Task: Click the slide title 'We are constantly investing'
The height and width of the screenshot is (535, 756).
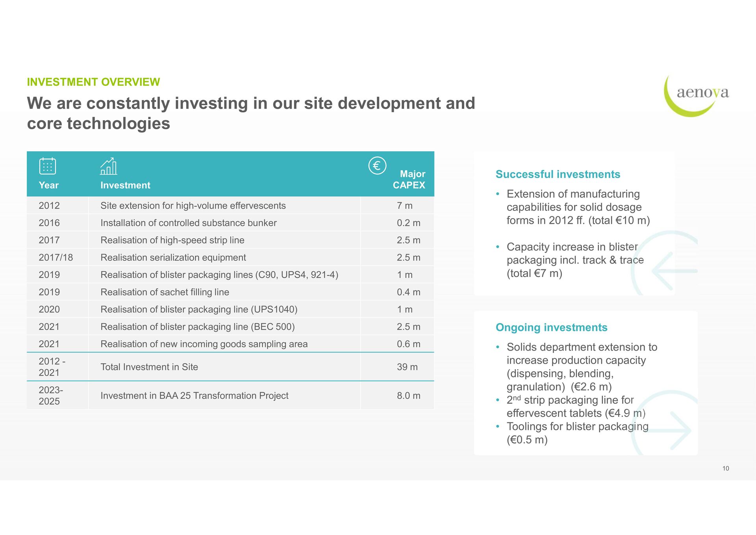Action: pyautogui.click(x=251, y=113)
